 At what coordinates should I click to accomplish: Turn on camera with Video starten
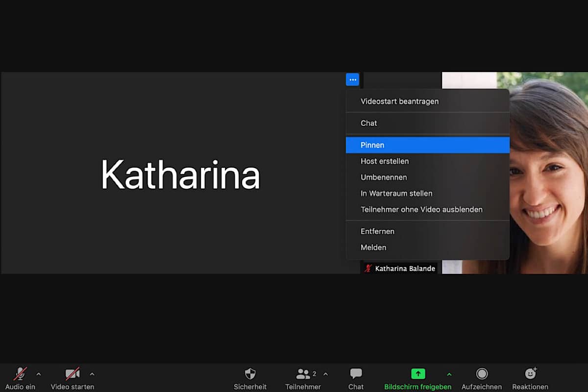(72, 374)
